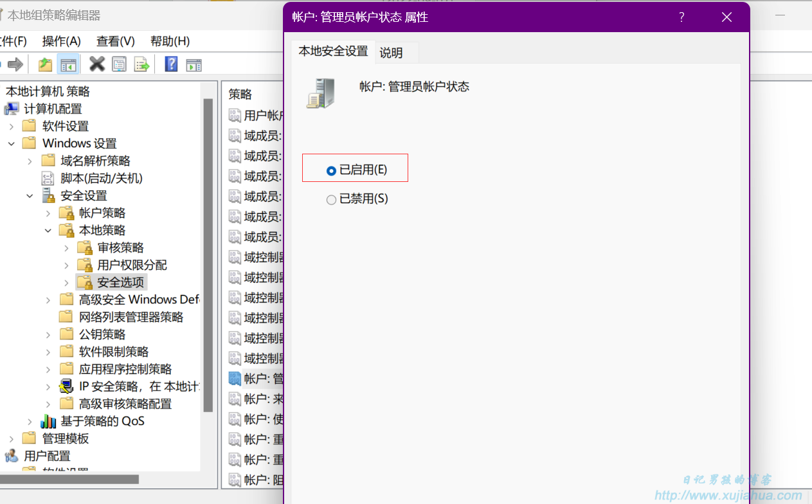Collapse the 本地策略 node
812x504 pixels.
click(x=48, y=230)
